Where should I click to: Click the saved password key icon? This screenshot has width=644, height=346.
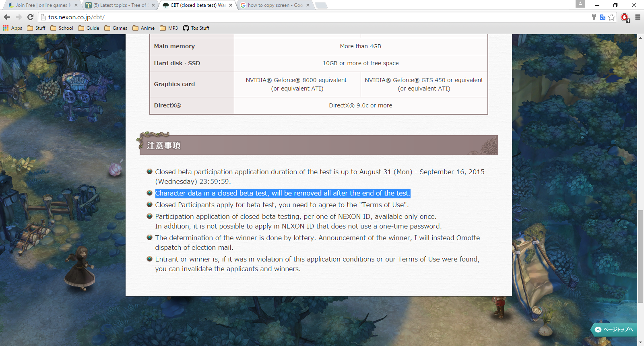point(594,17)
